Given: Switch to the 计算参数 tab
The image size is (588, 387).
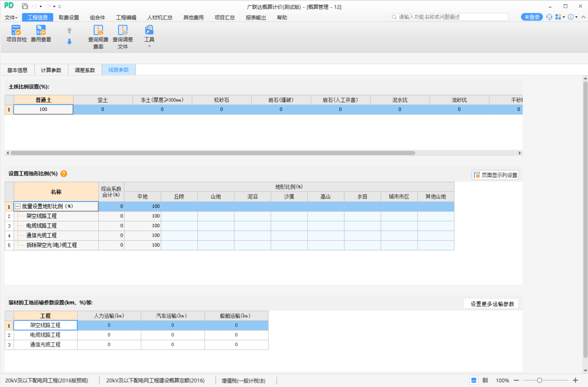Looking at the screenshot, I should pyautogui.click(x=51, y=70).
